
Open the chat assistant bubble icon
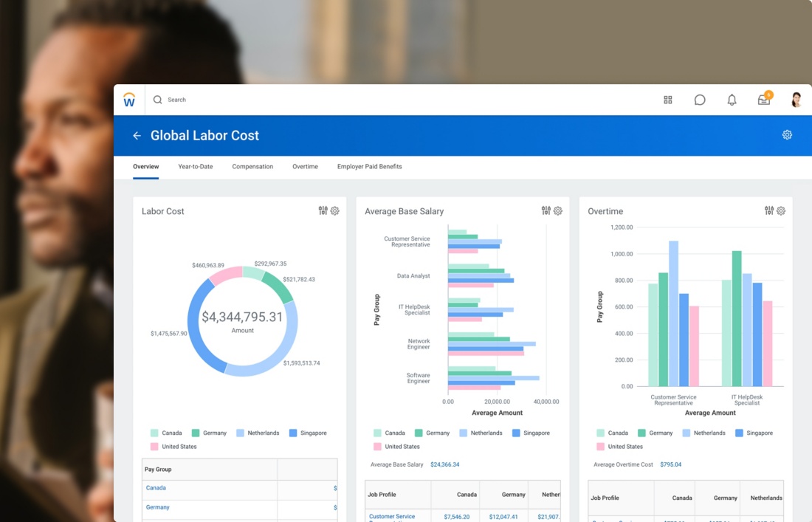700,100
